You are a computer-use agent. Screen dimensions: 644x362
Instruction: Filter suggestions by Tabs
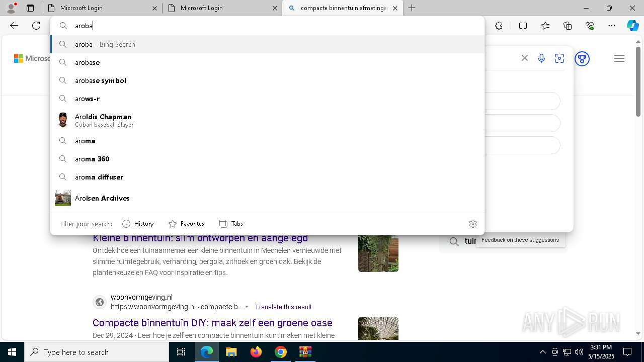(231, 224)
